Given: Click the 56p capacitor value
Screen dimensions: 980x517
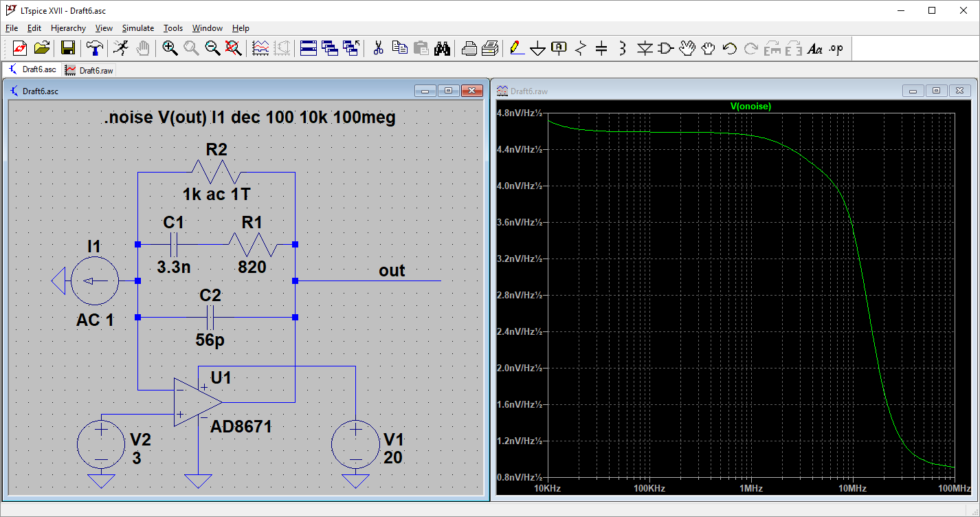Looking at the screenshot, I should (210, 340).
